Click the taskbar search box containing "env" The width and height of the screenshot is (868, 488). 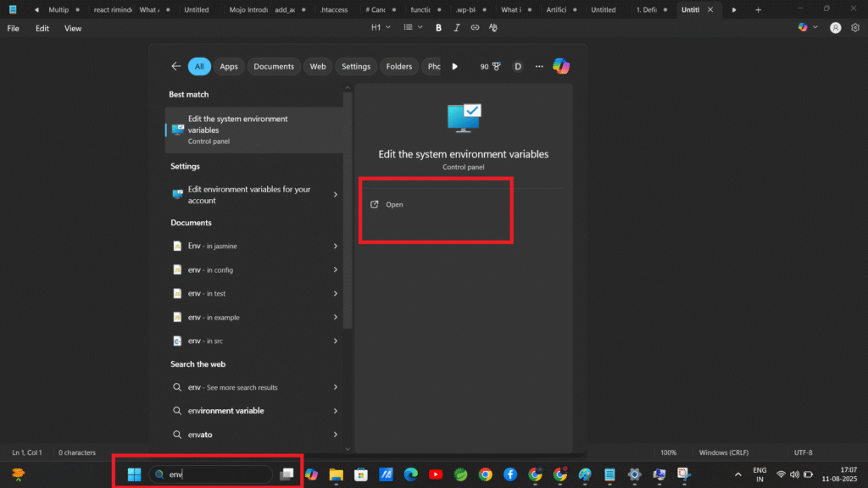tap(212, 474)
